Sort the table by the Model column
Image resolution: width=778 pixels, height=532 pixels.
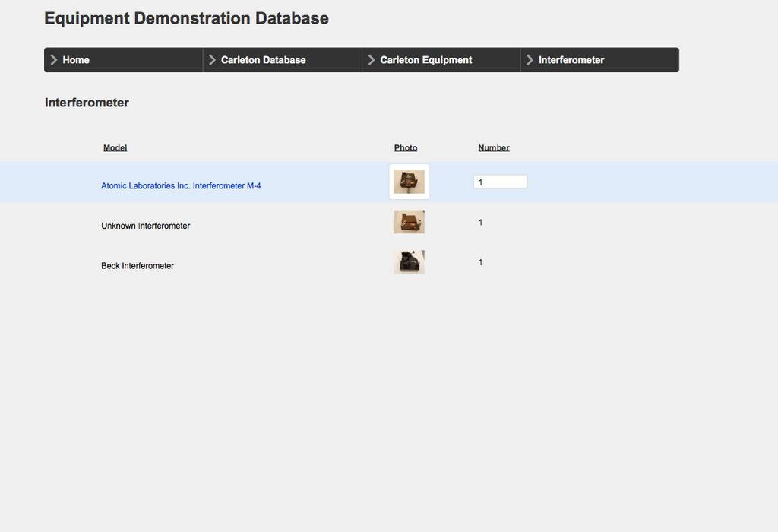tap(114, 147)
